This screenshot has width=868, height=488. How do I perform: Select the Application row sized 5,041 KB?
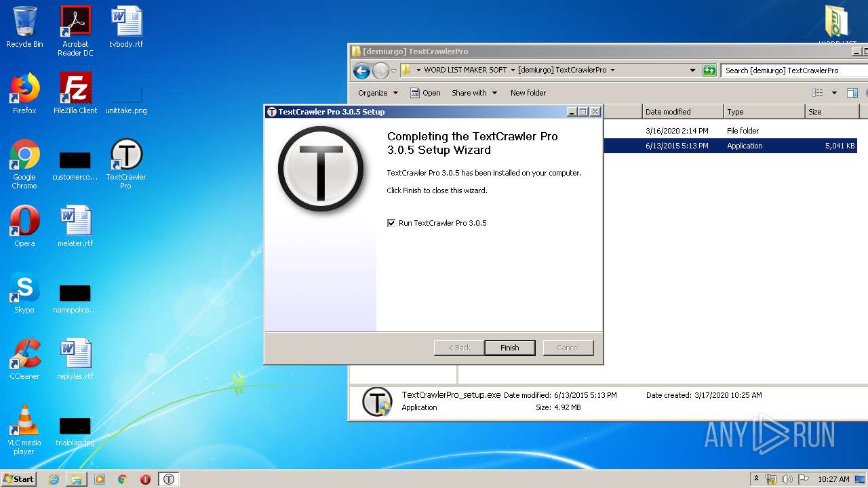[x=730, y=146]
